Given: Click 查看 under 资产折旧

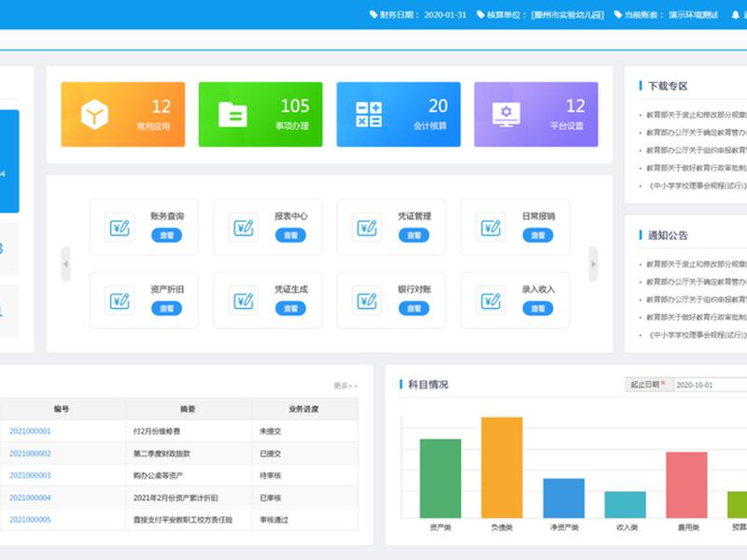Looking at the screenshot, I should pyautogui.click(x=167, y=309).
